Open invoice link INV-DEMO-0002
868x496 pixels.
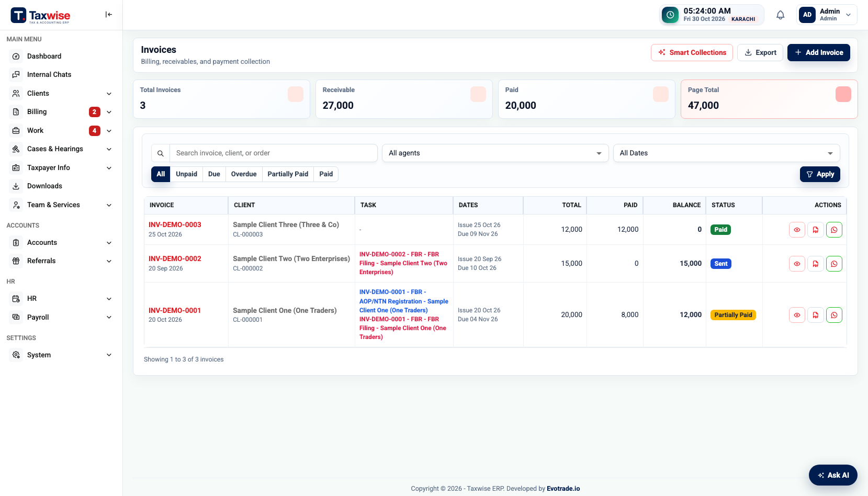pyautogui.click(x=175, y=258)
